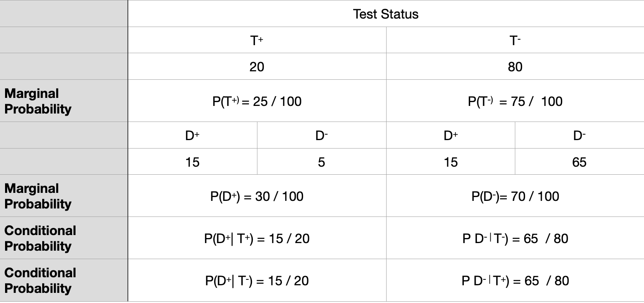
Task: Click the P(D-)= 70 / 100 cell
Action: 515,196
